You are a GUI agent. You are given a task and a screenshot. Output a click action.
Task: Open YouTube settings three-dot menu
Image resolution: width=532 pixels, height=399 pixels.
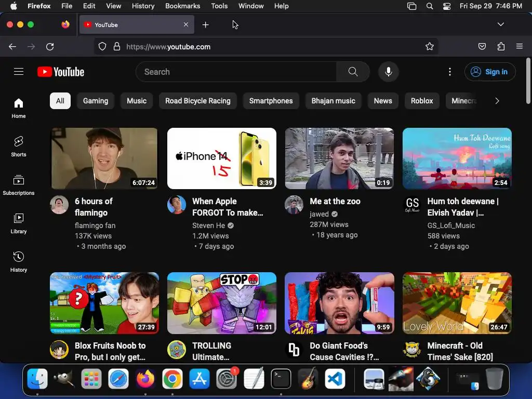coord(450,72)
